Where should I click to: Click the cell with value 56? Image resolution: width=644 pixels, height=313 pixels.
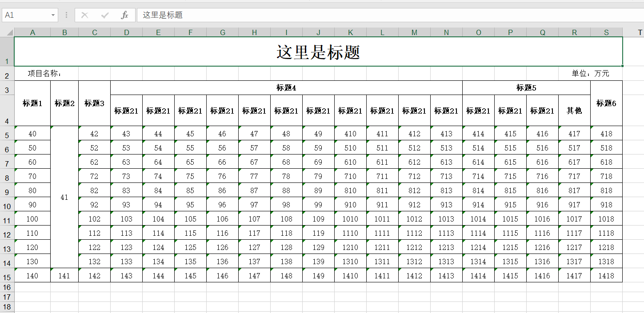pyautogui.click(x=223, y=147)
